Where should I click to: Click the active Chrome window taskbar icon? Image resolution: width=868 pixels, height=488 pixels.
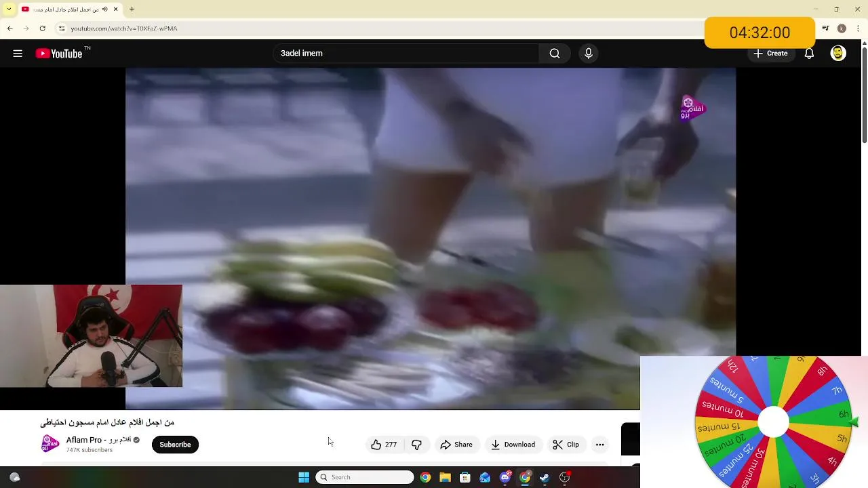tap(525, 477)
